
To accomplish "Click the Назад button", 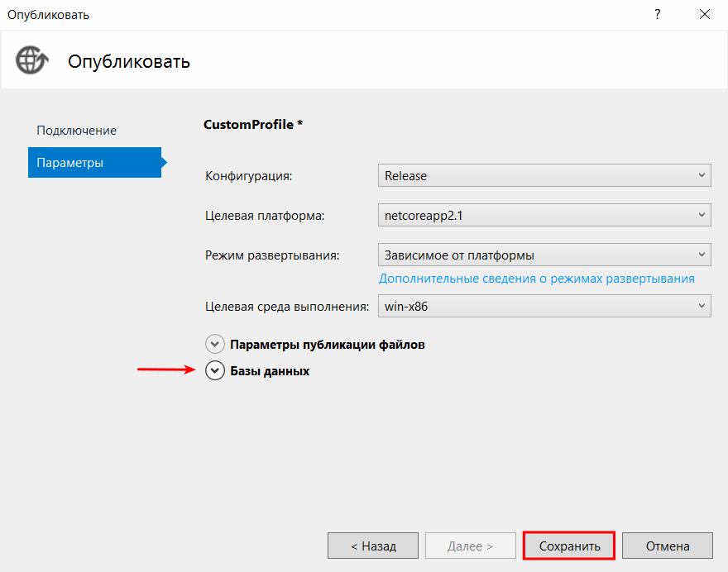I will click(373, 546).
